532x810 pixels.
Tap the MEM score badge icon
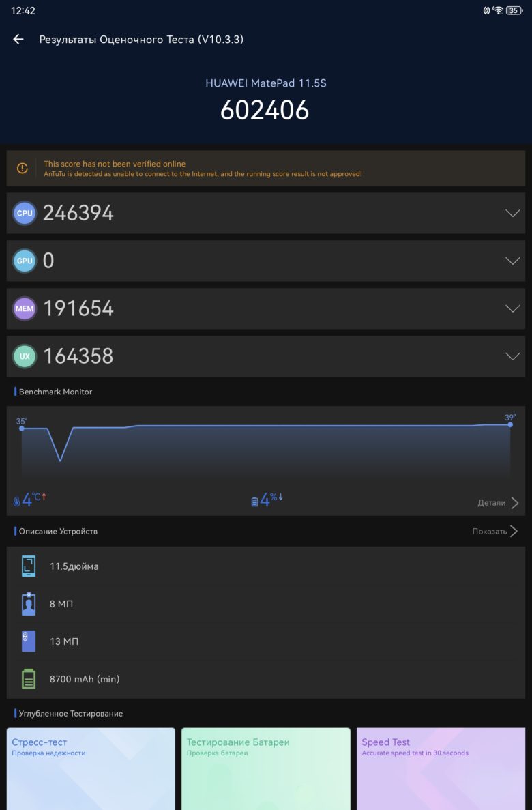[x=25, y=308]
